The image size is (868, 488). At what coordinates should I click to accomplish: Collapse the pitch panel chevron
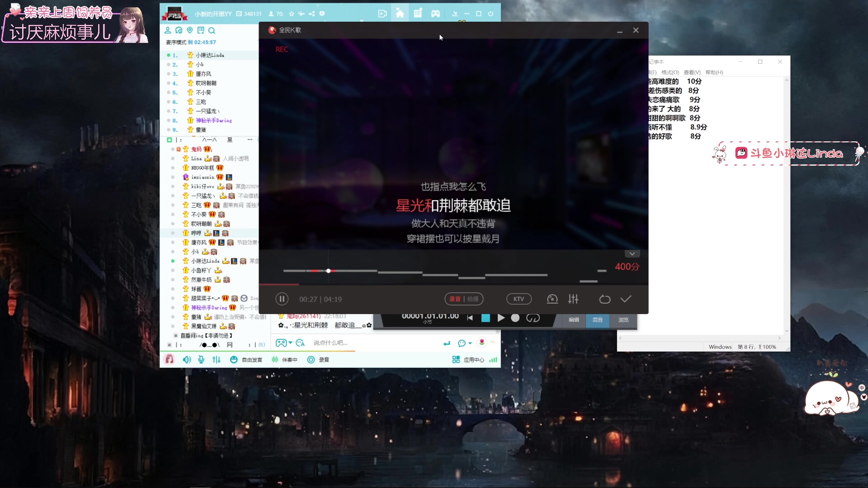632,254
